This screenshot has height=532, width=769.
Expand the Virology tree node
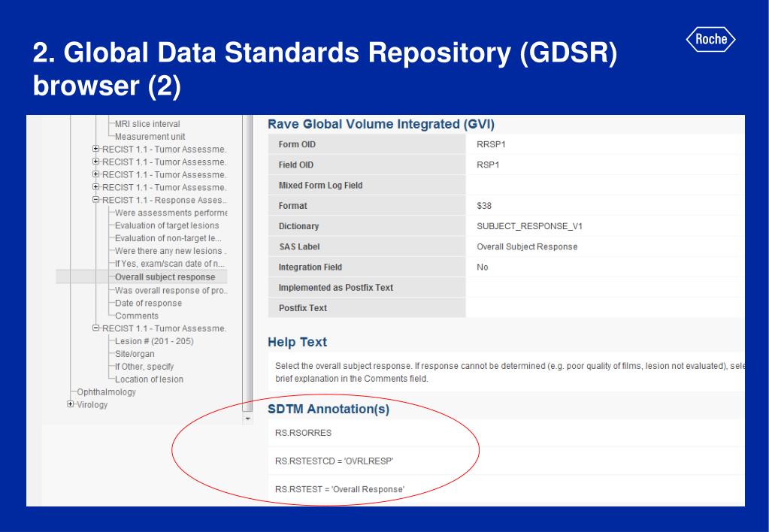[x=70, y=404]
